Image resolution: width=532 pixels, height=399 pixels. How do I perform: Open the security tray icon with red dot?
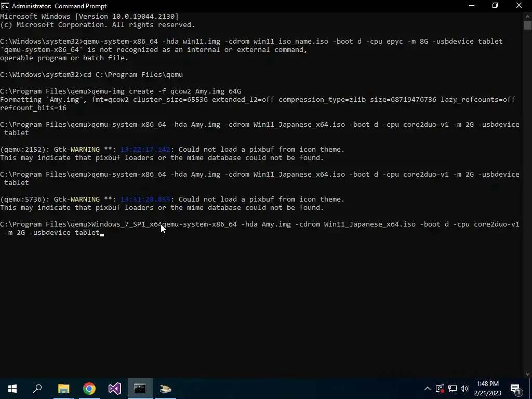(x=440, y=389)
